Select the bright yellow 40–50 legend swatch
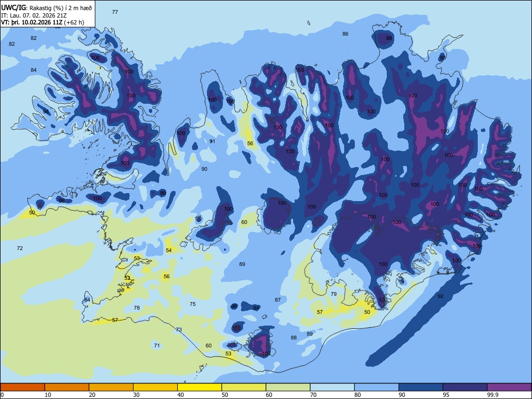The height and width of the screenshot is (399, 532). click(x=199, y=387)
